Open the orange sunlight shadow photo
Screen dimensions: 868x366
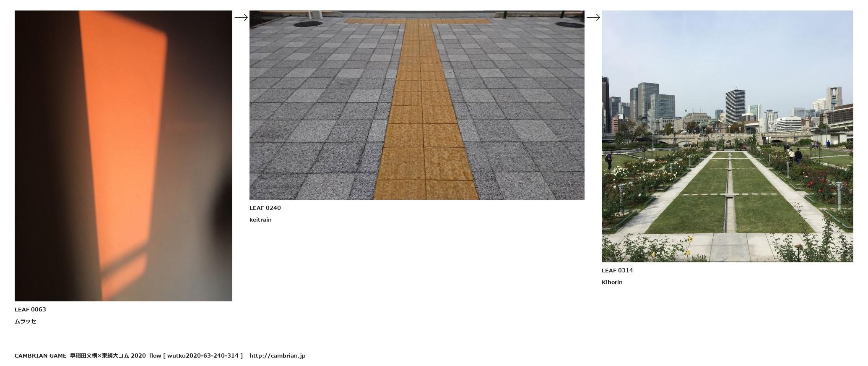(x=123, y=156)
